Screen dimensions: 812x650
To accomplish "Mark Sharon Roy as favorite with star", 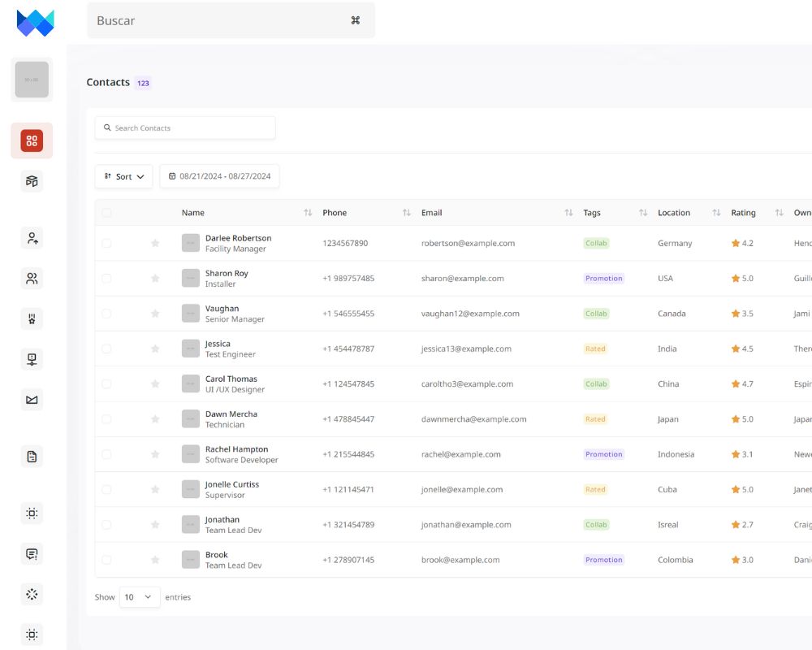I will click(x=155, y=279).
